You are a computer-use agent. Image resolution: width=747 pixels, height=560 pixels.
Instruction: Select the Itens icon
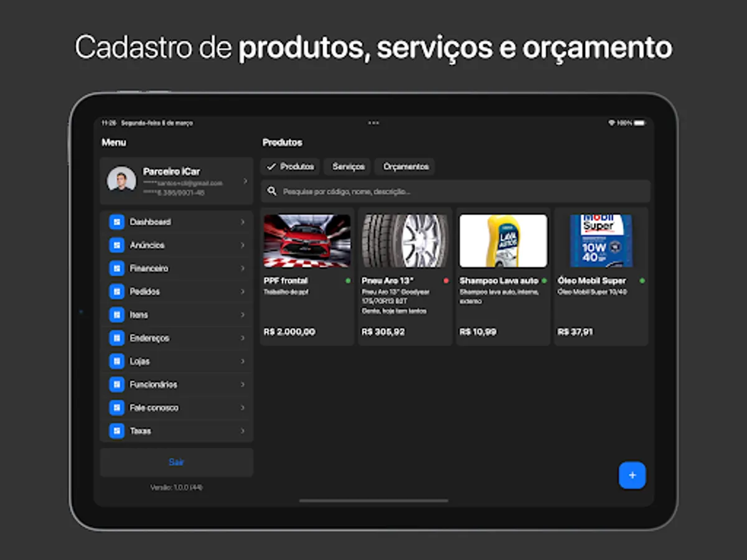click(116, 315)
